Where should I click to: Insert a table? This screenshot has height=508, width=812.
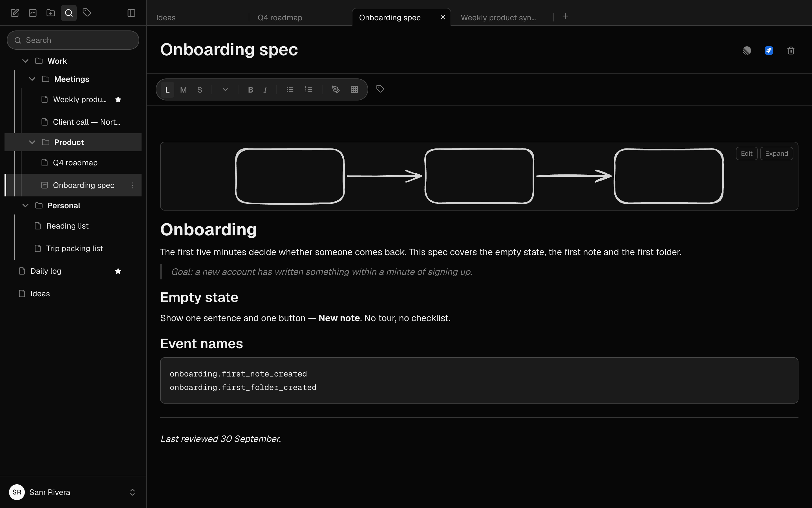(x=354, y=90)
